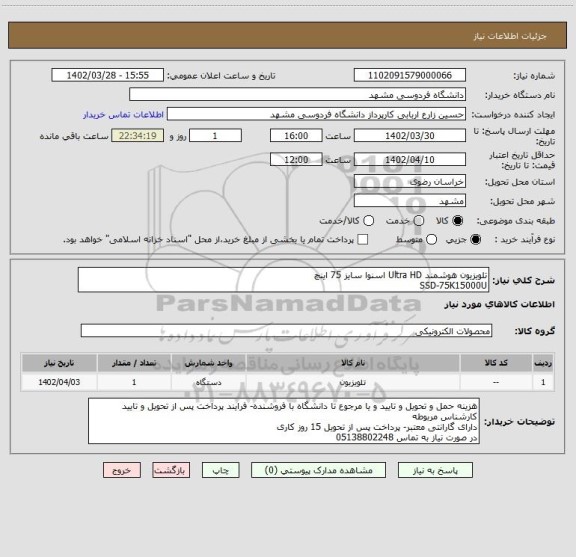Select the خدمت radio button
Image resolution: width=576 pixels, height=557 pixels.
pyautogui.click(x=419, y=221)
